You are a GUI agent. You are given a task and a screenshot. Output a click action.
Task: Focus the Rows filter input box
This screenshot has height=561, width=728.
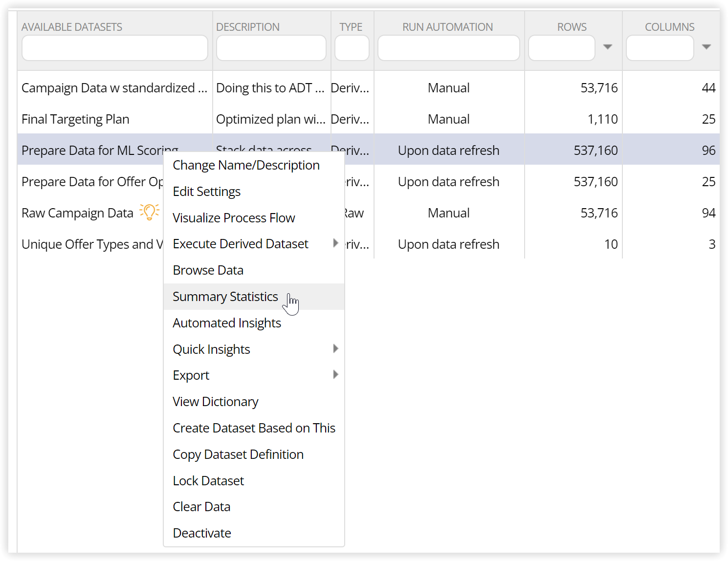[x=562, y=48]
